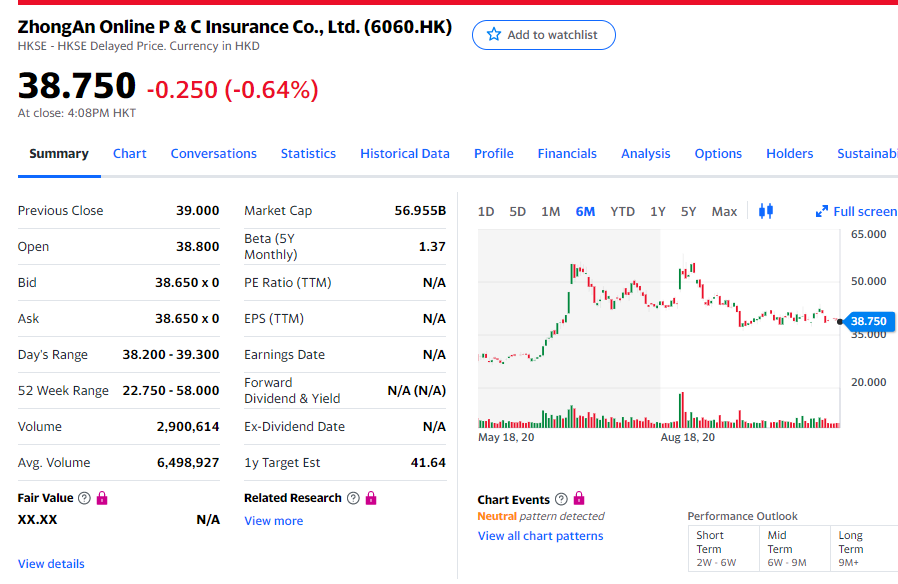Open the Holders tab
This screenshot has width=898, height=584.
tap(789, 153)
